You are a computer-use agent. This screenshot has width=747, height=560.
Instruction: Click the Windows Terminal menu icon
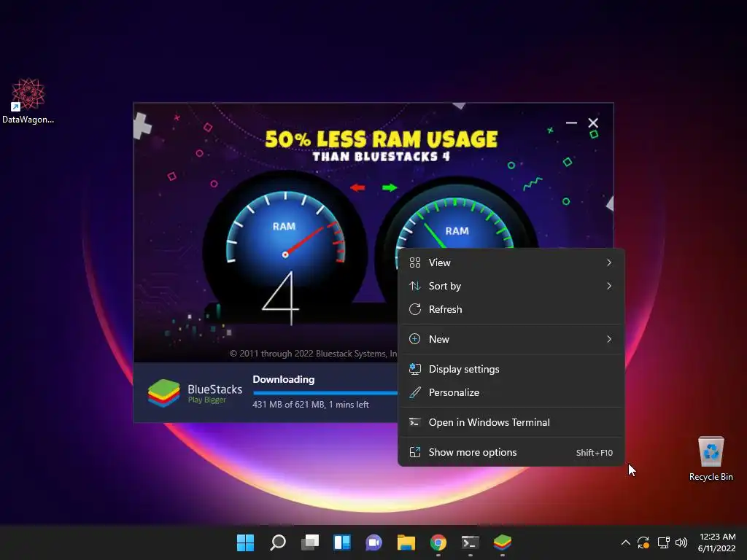(x=415, y=422)
